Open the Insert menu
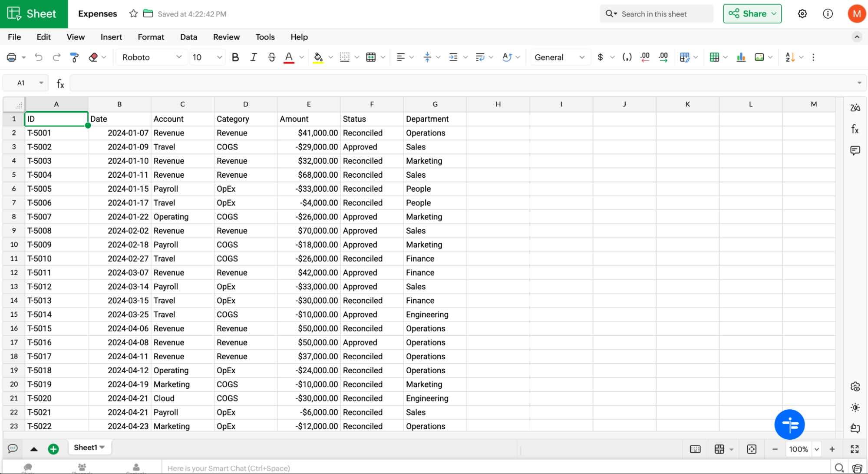 (x=111, y=37)
